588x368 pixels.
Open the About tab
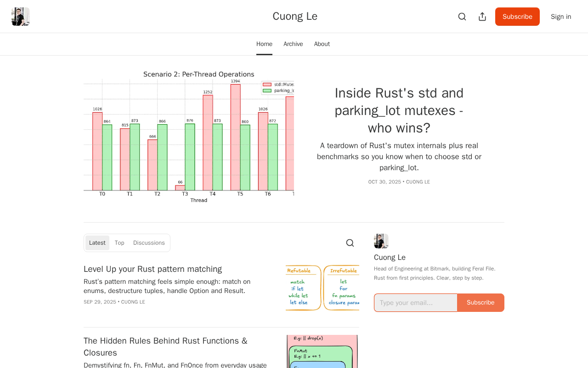pos(322,44)
